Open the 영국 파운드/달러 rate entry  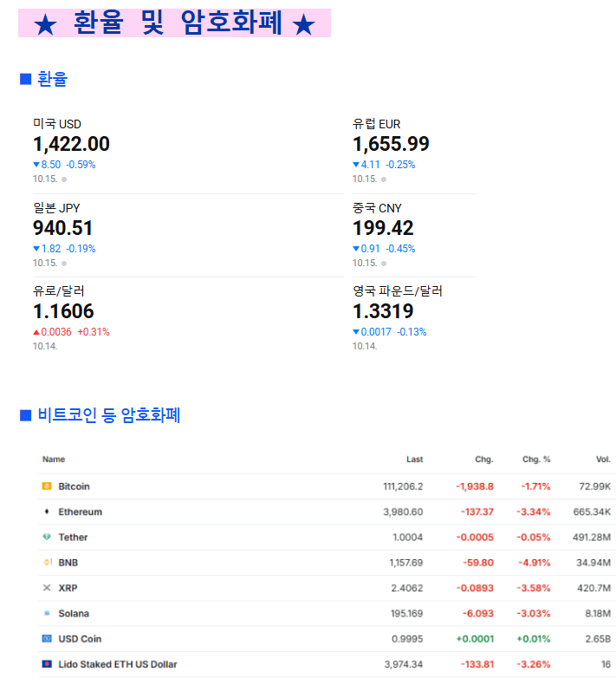pos(383,311)
